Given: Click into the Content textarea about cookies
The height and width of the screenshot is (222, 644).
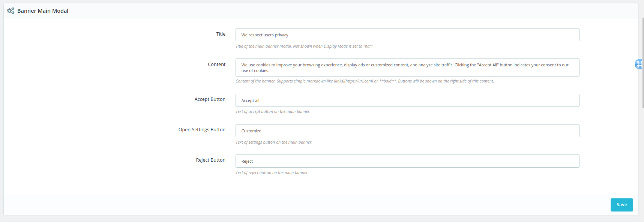Looking at the screenshot, I should (407, 67).
